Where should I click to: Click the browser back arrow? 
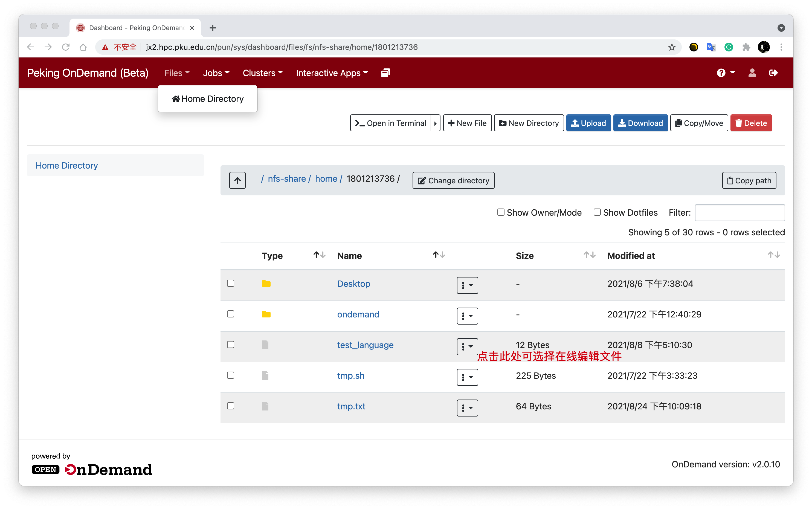pyautogui.click(x=31, y=47)
